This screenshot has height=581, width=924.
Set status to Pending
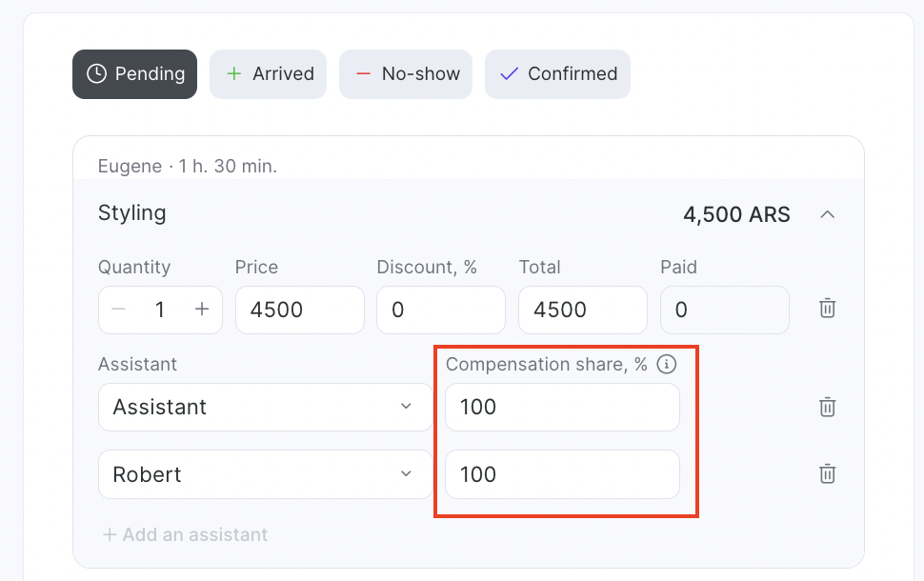tap(134, 74)
